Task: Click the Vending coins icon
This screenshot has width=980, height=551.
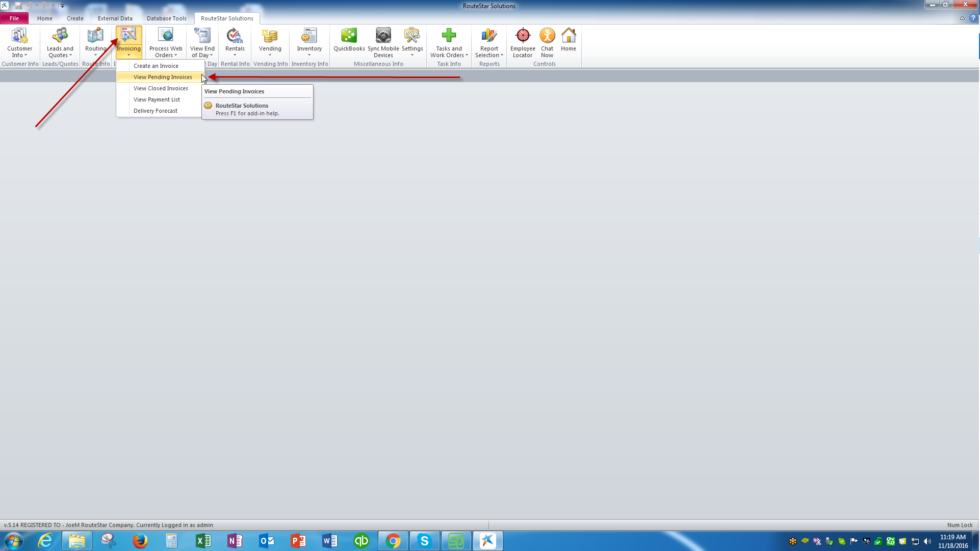Action: (x=270, y=36)
